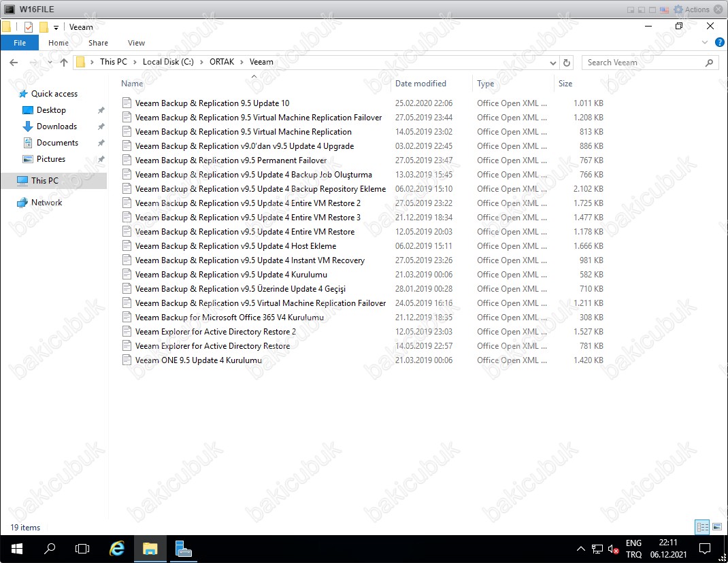728x563 pixels.
Task: Click the file icon beside Veeam Explorer for Active Directory Restore 2
Action: [127, 331]
